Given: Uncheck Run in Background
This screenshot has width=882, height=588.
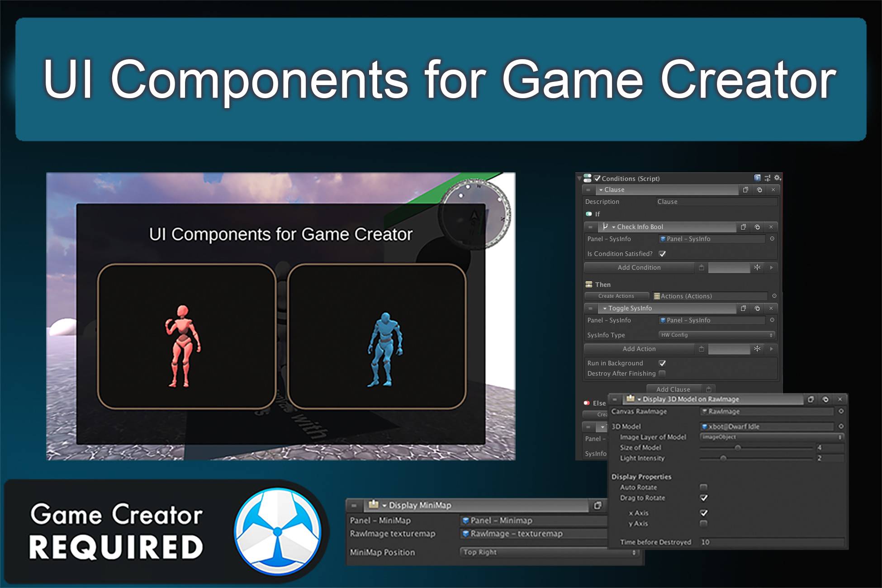Looking at the screenshot, I should [662, 363].
